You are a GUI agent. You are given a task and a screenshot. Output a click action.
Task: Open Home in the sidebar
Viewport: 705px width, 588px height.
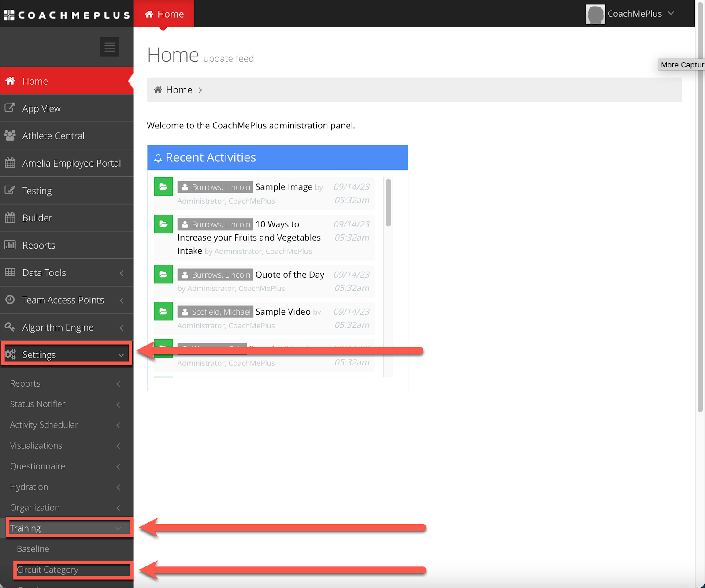coord(67,81)
